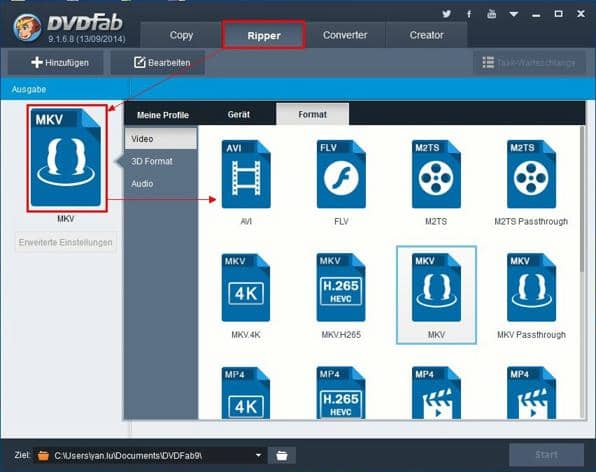The height and width of the screenshot is (472, 596).
Task: Select the last MP4 clapperboard icon
Action: 531,393
